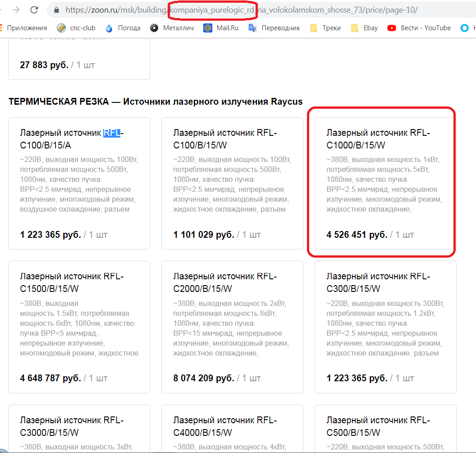Click the Погода water-drop favicon
Viewport: 476px width, 453px height.
pos(109,28)
